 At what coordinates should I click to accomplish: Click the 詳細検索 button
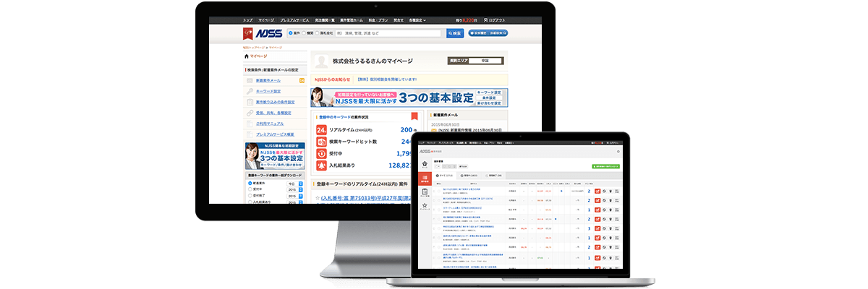498,33
